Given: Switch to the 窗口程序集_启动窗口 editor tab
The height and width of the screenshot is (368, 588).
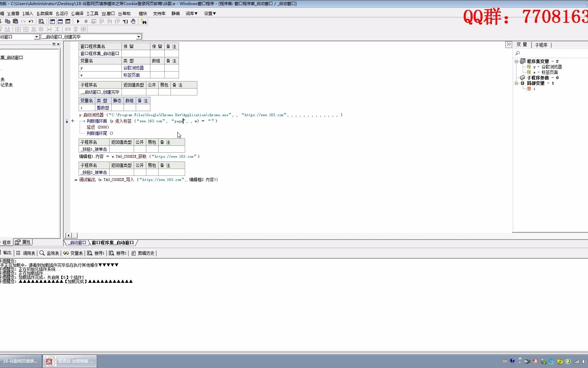Looking at the screenshot, I should tap(113, 243).
